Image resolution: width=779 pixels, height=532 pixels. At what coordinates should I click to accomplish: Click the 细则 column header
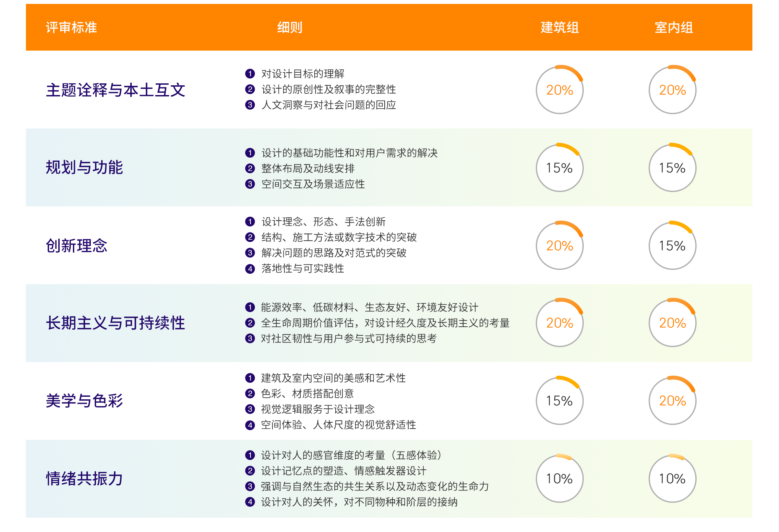(290, 28)
